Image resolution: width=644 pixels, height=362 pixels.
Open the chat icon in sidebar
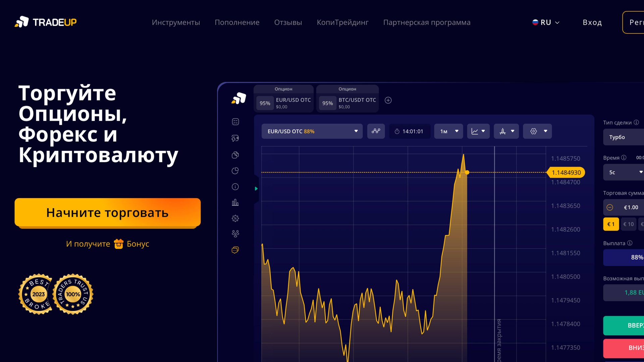235,250
